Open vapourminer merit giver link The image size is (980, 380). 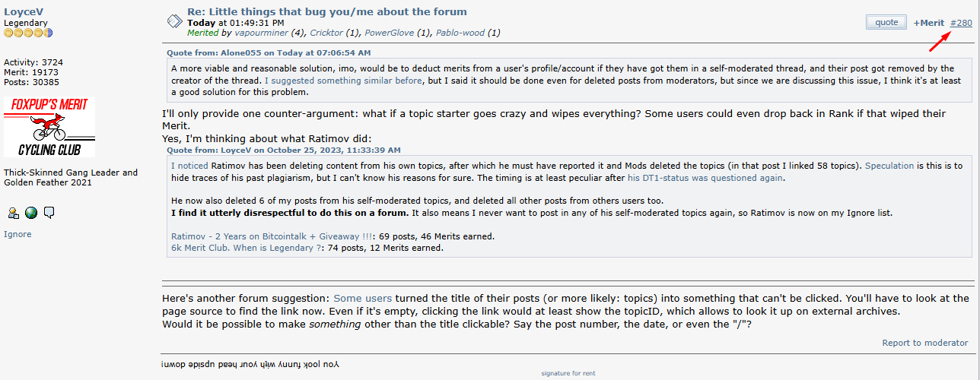coord(261,33)
